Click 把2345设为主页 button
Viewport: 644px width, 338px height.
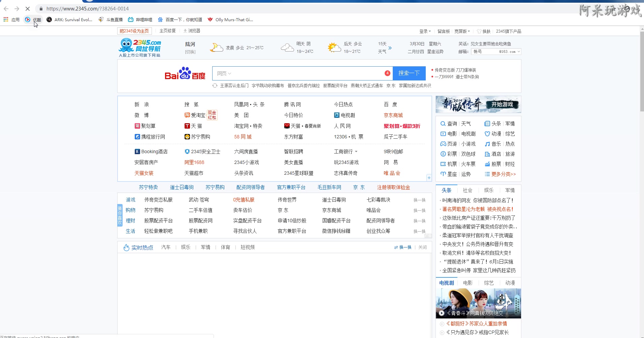click(134, 31)
